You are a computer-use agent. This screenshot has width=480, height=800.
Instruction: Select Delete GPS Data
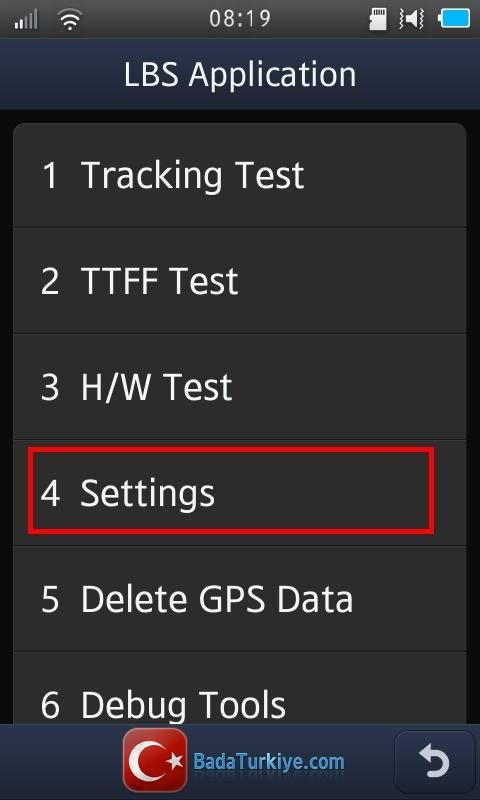pos(239,599)
